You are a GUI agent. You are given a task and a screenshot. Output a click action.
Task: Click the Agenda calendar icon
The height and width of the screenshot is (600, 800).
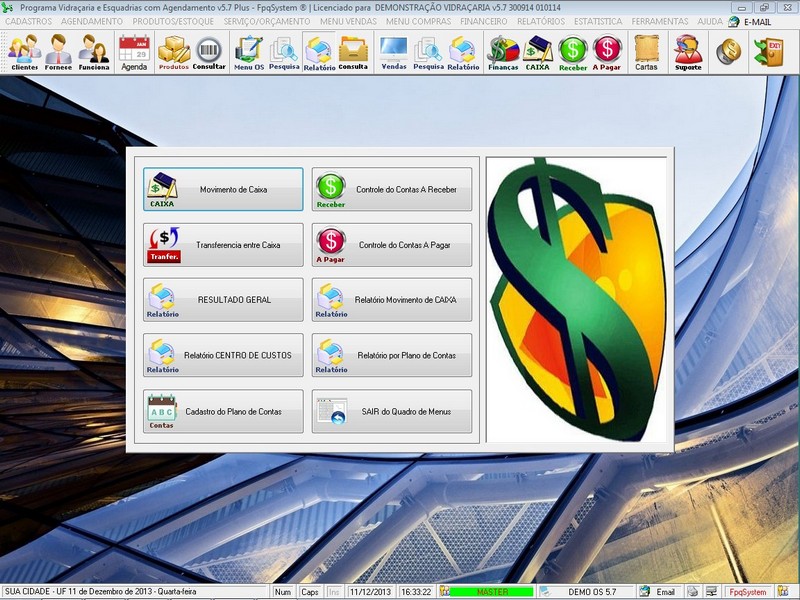(134, 52)
